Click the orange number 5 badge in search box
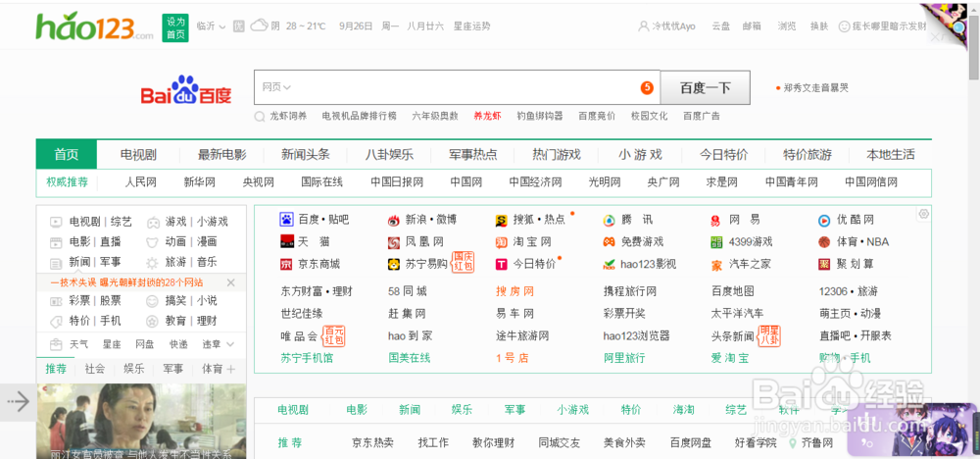980x459 pixels. coord(647,88)
